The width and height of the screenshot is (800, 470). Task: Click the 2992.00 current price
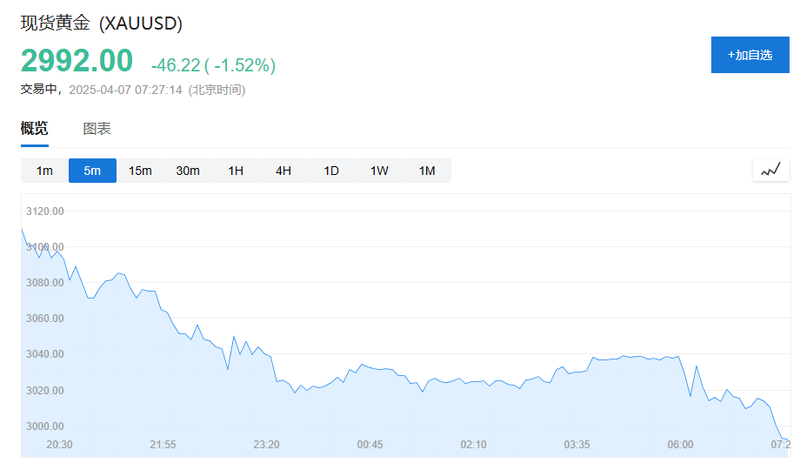77,61
